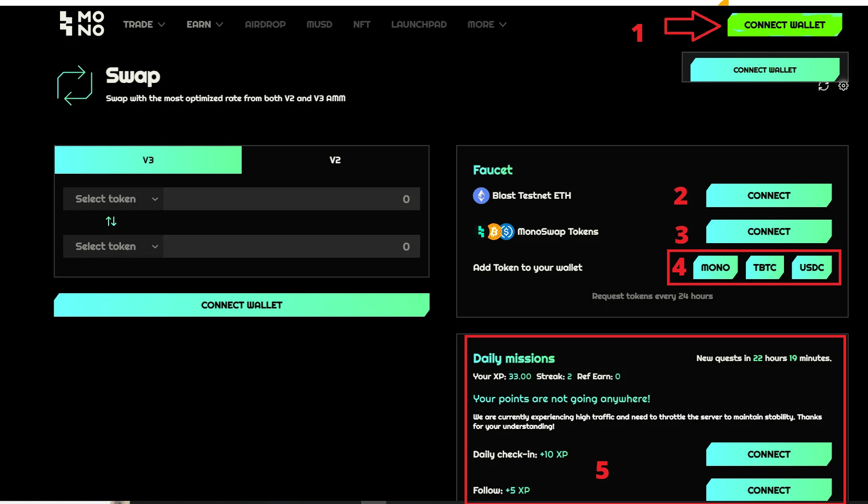Viewport: 868px width, 504px height.
Task: Open the MUSD nav item
Action: tap(319, 25)
